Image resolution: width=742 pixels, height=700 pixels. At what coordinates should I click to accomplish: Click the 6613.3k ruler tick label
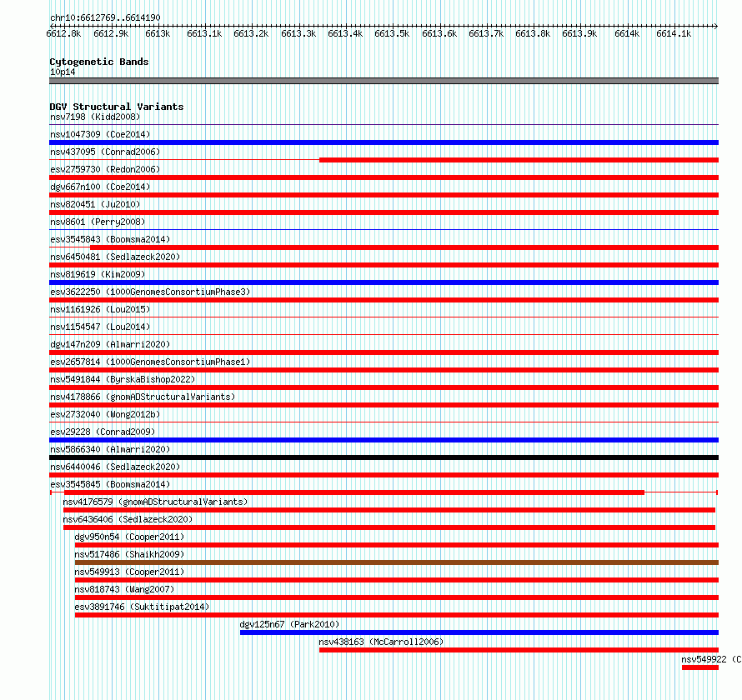pos(298,33)
